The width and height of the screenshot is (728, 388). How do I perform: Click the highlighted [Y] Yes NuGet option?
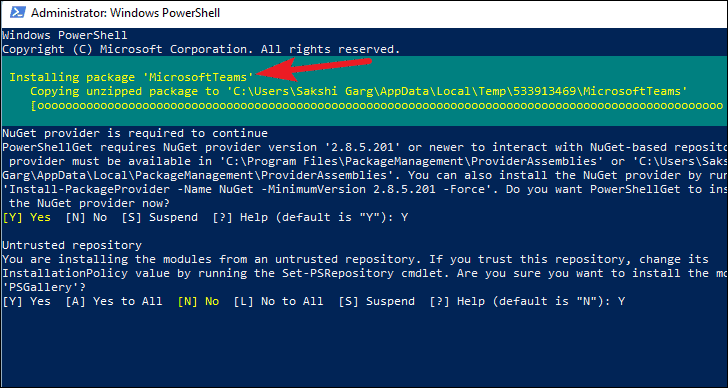pyautogui.click(x=26, y=217)
